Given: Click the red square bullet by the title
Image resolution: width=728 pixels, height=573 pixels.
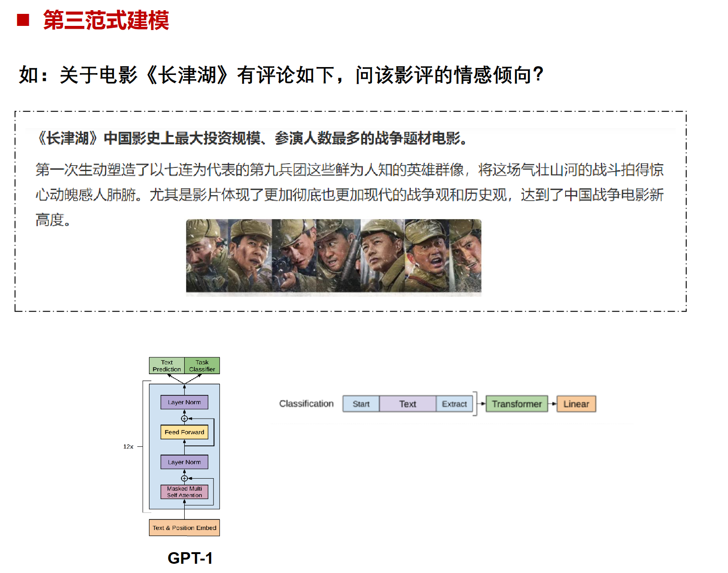Looking at the screenshot, I should 23,20.
